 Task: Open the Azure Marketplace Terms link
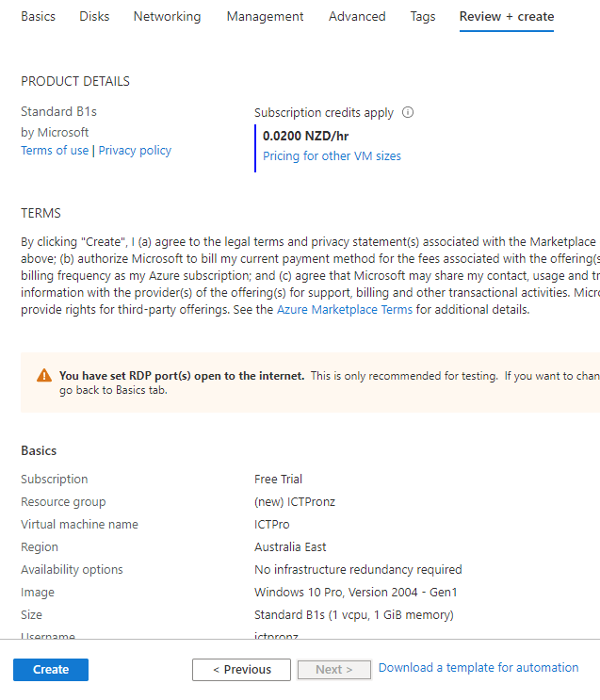pyautogui.click(x=345, y=309)
